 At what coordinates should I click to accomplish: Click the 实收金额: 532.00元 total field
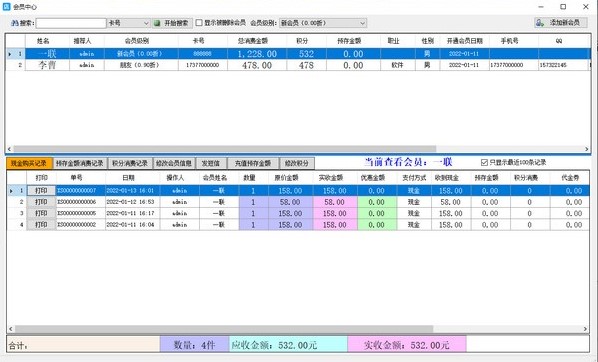pos(407,345)
